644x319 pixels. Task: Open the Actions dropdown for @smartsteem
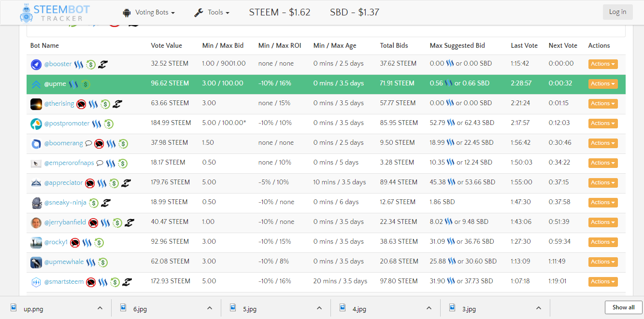603,282
